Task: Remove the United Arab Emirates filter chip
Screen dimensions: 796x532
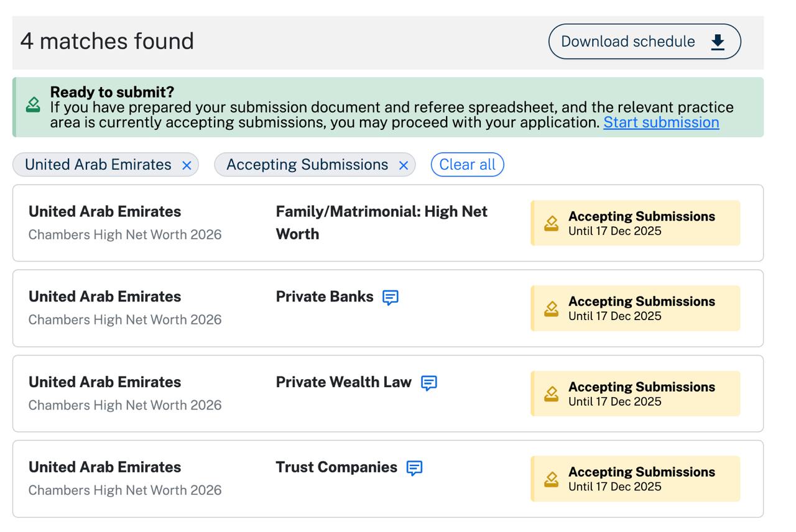Action: point(187,165)
